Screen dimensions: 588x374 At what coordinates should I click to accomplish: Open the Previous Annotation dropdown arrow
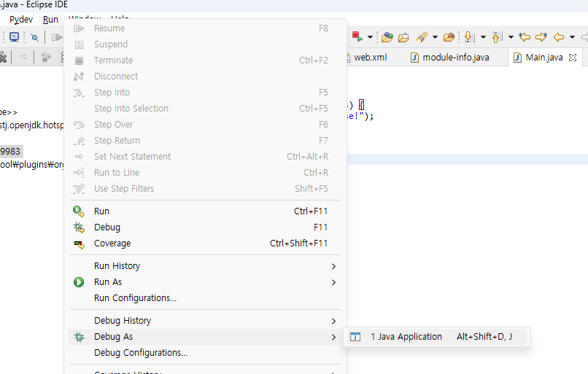point(511,37)
